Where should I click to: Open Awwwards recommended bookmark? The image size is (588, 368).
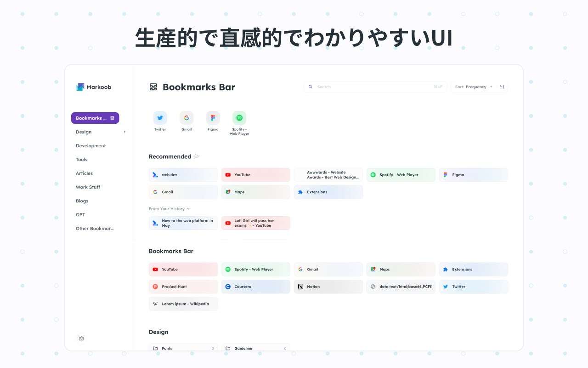pos(328,175)
